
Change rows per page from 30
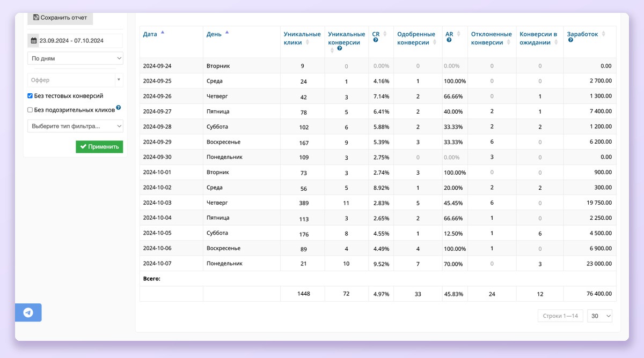coord(599,316)
